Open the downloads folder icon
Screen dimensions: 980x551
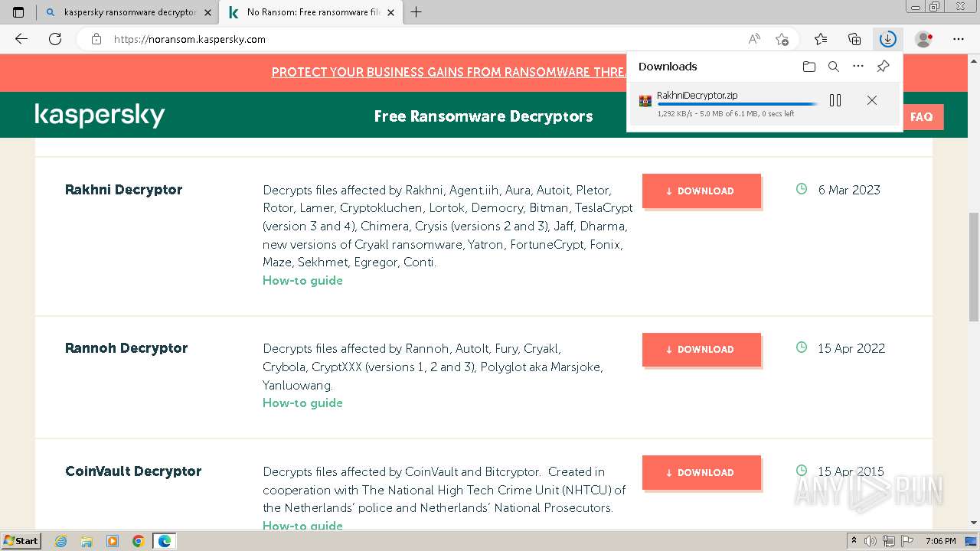pos(809,67)
